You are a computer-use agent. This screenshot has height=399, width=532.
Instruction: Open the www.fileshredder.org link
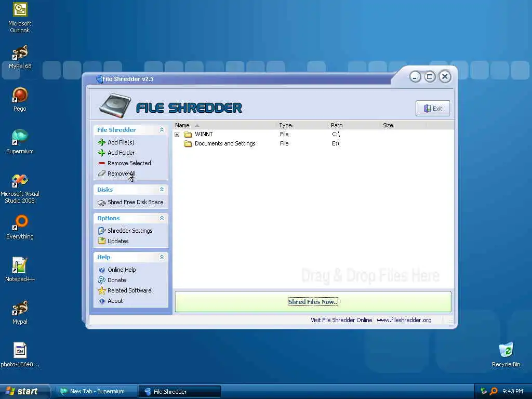point(404,320)
